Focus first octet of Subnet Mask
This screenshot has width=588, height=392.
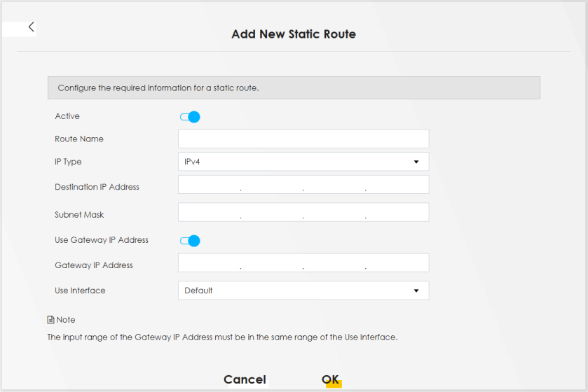[x=210, y=212]
